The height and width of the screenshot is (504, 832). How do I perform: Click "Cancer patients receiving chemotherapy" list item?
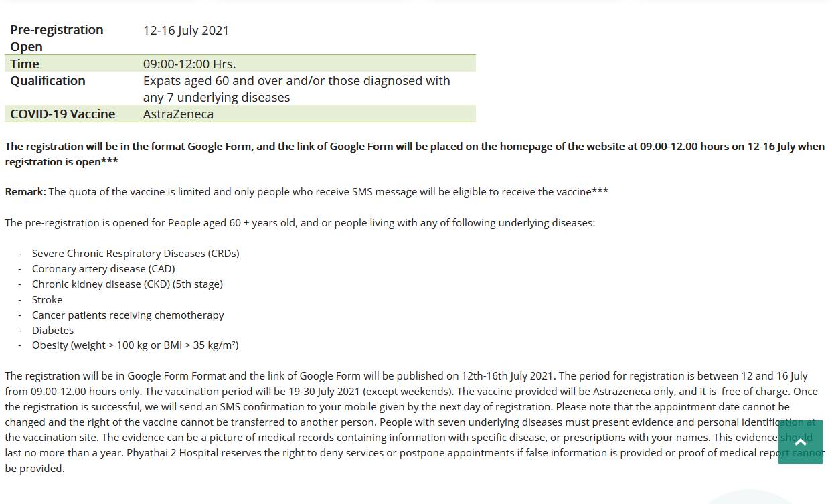click(x=128, y=315)
